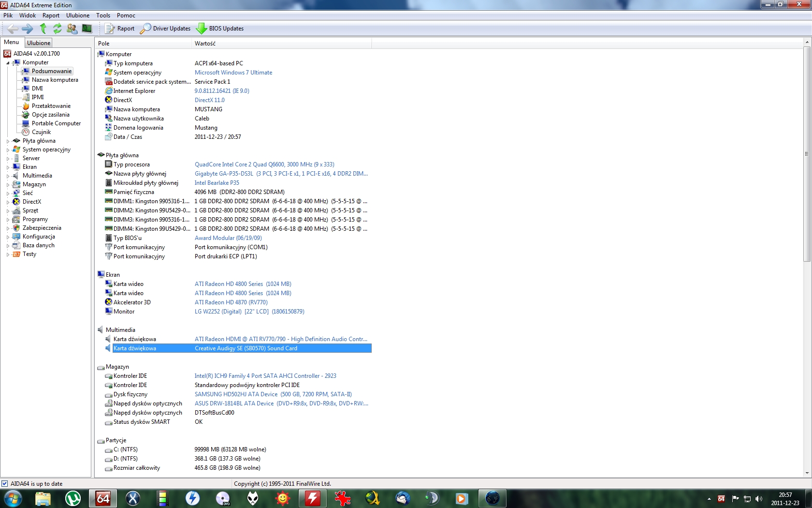Click the AIDA64 taskbar button
Screen dimensions: 812x508
[103, 498]
